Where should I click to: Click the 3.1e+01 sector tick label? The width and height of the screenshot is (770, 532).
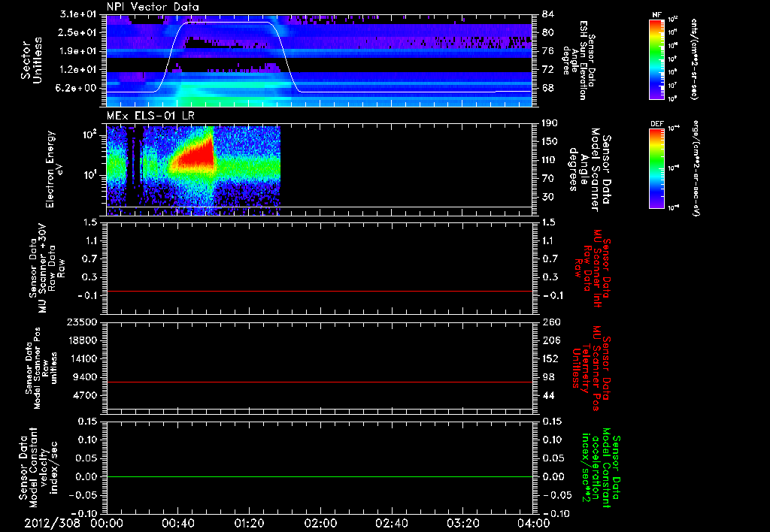tap(78, 14)
